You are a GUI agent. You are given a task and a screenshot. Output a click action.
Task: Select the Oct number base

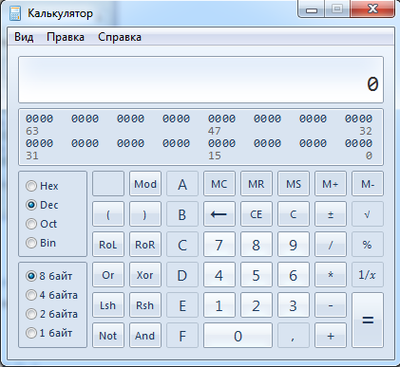click(x=42, y=224)
